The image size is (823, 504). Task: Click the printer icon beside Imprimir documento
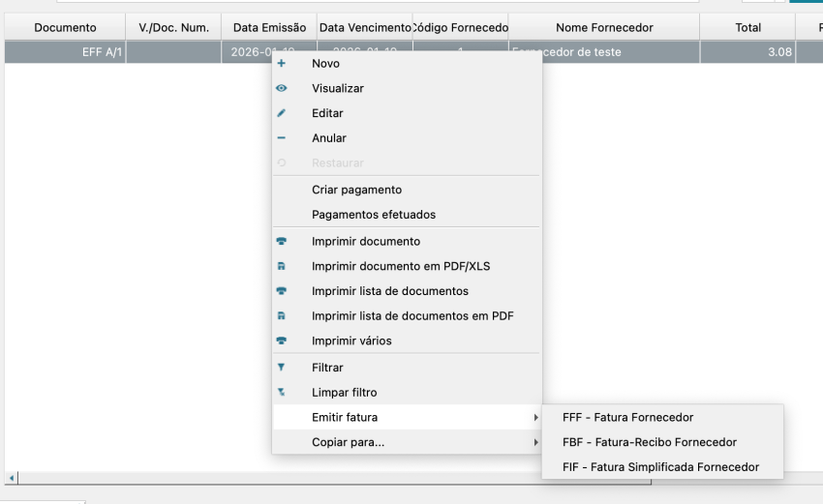[x=282, y=241]
